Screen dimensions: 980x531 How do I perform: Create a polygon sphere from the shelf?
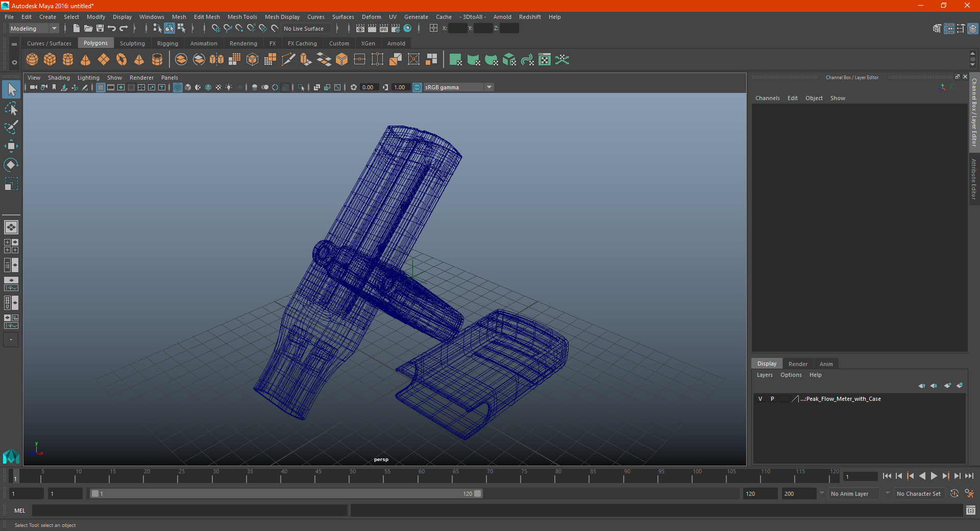32,60
